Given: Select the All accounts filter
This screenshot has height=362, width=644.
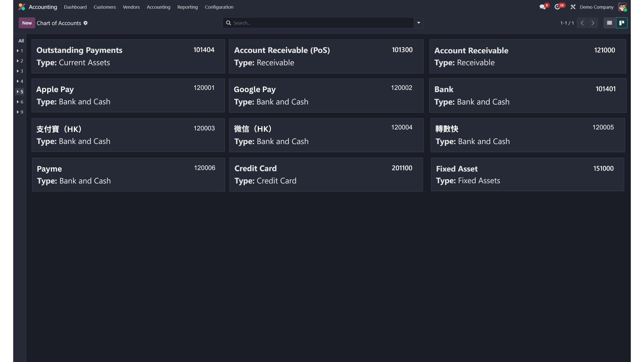Looking at the screenshot, I should (x=21, y=41).
